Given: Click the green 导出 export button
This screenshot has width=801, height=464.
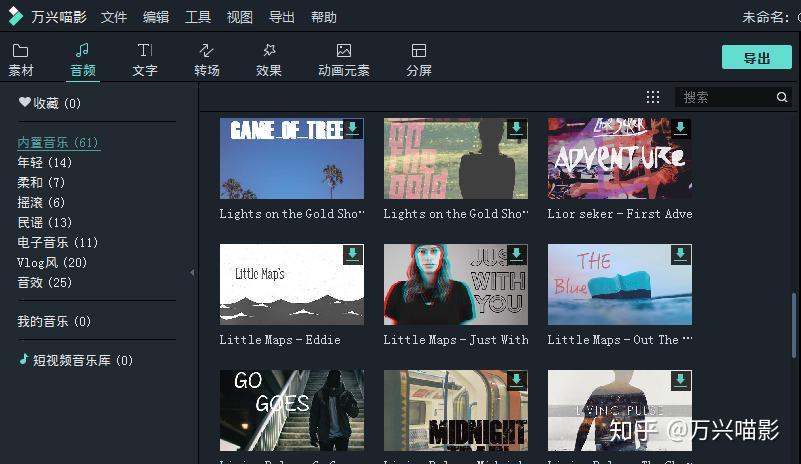Looking at the screenshot, I should coord(757,58).
